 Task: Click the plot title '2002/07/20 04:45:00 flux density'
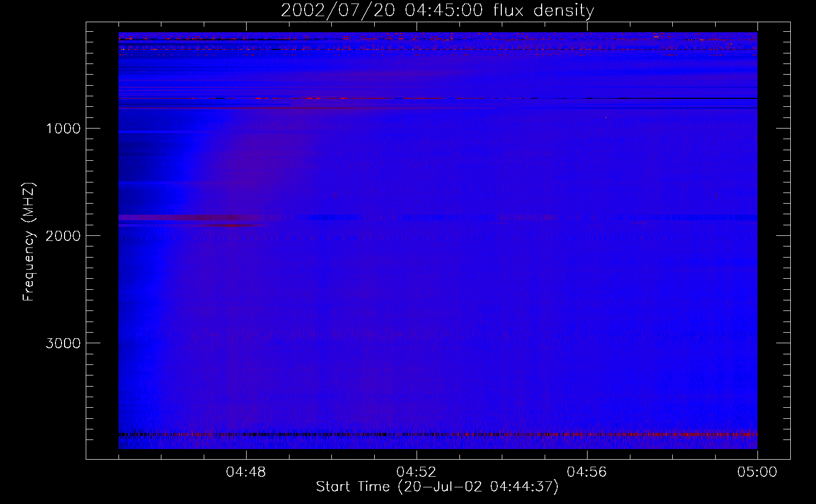(x=437, y=11)
